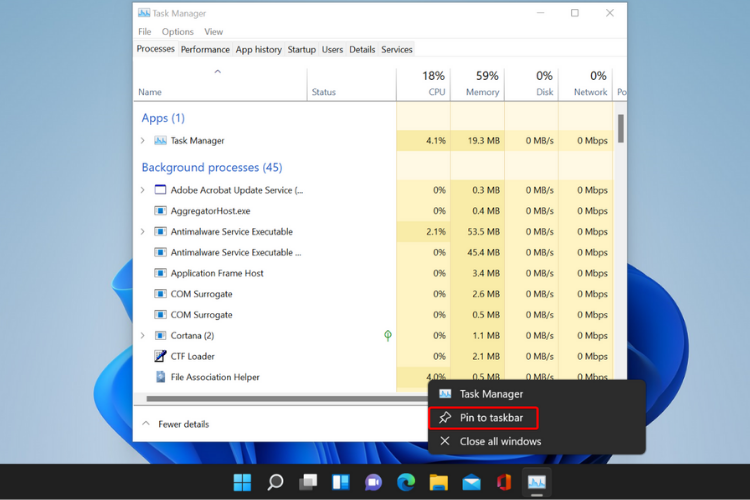Click the vertical scrollbar thumb

pyautogui.click(x=621, y=128)
